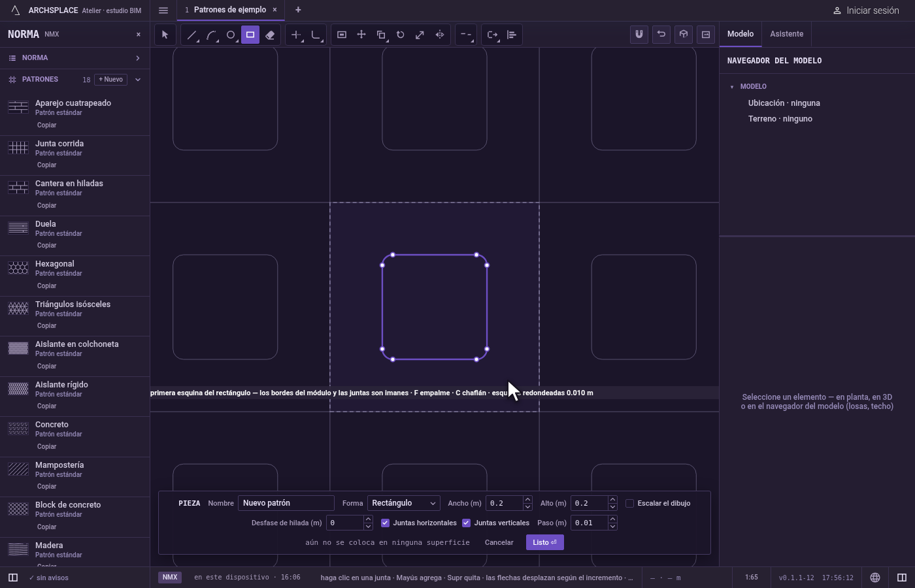Image resolution: width=915 pixels, height=588 pixels.
Task: Click Iniciar sesión link
Action: (x=866, y=10)
